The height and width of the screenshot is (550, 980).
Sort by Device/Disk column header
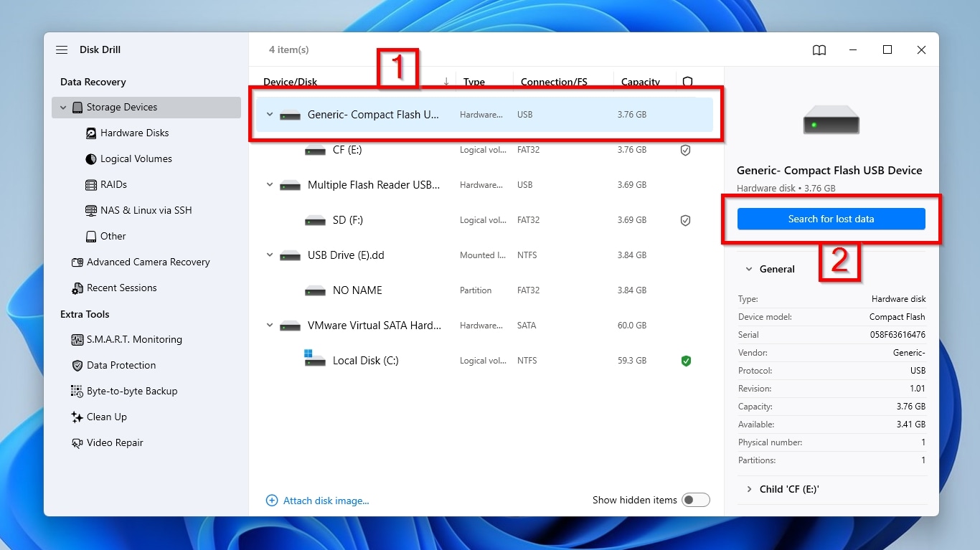coord(291,82)
